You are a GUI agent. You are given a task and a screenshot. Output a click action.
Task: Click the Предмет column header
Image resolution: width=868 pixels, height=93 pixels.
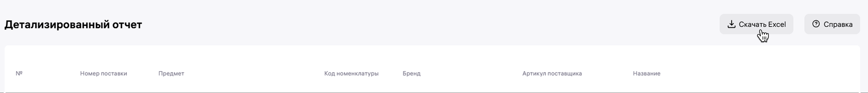pyautogui.click(x=171, y=73)
